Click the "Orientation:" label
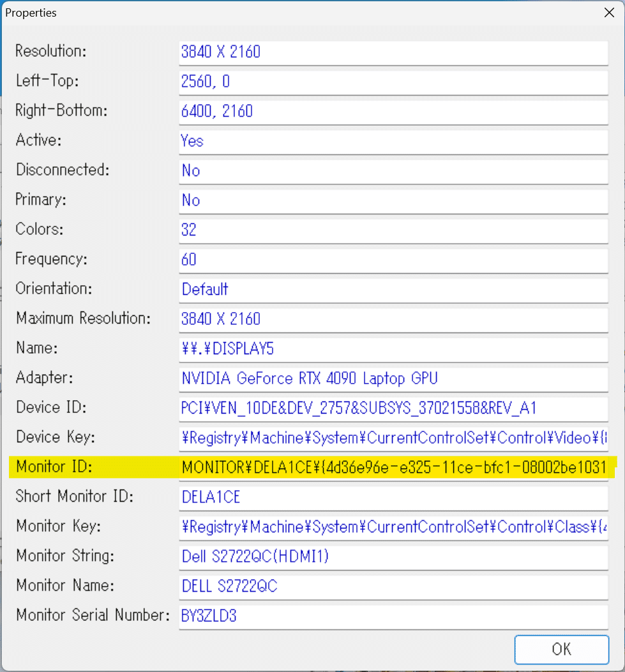 point(54,289)
